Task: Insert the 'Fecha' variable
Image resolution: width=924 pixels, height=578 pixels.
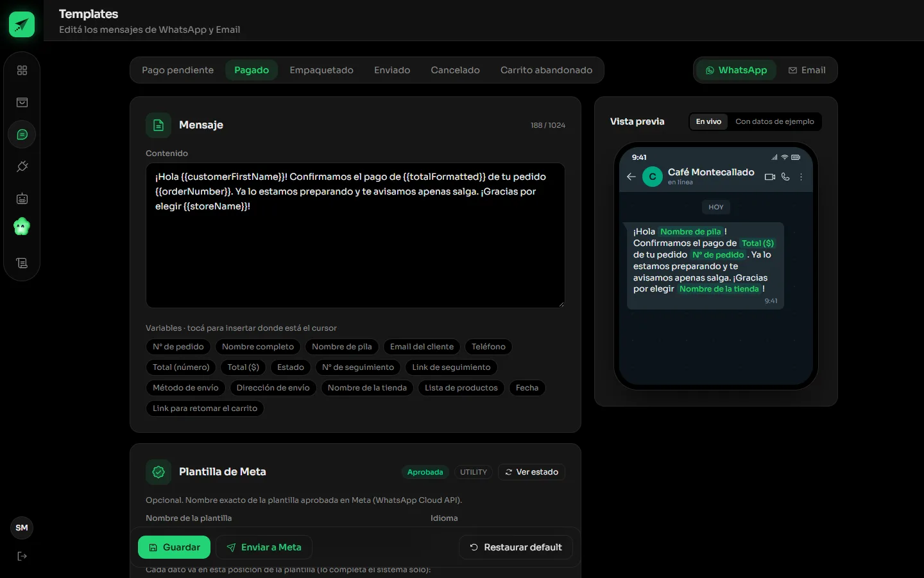Action: (527, 388)
